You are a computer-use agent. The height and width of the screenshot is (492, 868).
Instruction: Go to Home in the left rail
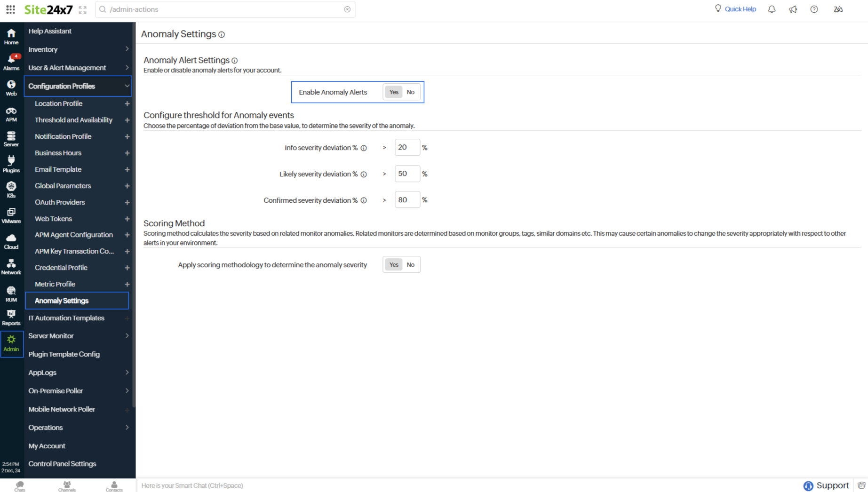pos(11,36)
